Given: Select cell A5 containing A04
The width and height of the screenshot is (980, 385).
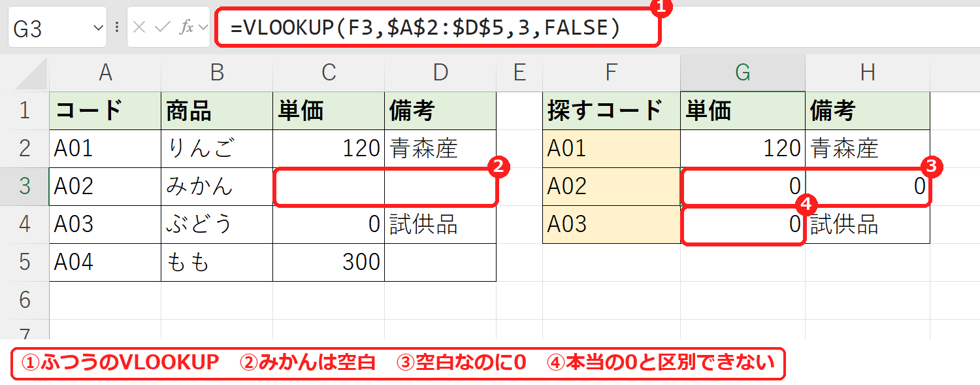Looking at the screenshot, I should 105,262.
